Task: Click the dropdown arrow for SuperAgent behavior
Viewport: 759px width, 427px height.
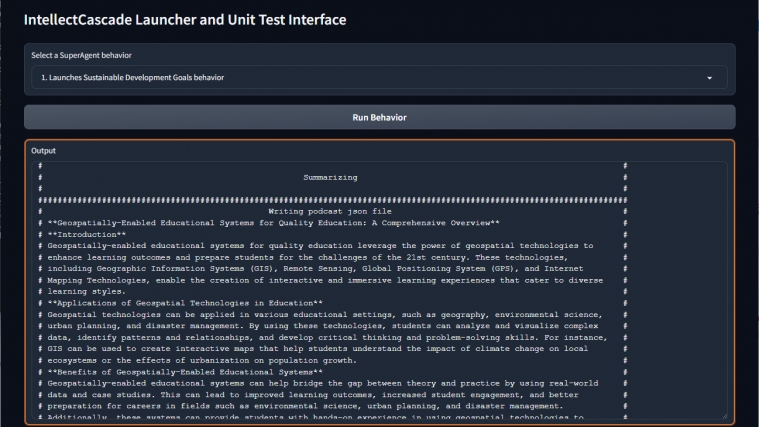Action: click(x=710, y=77)
